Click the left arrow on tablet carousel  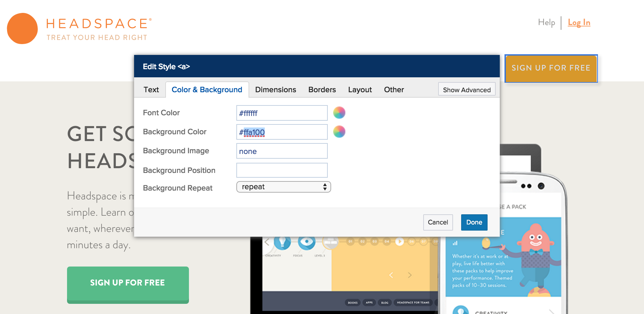pyautogui.click(x=391, y=275)
